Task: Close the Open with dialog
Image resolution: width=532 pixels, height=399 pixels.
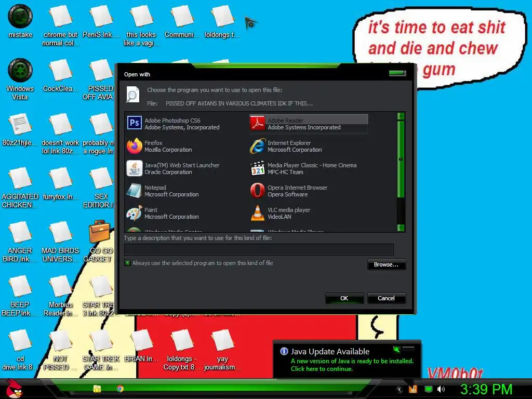Action: coord(397,73)
